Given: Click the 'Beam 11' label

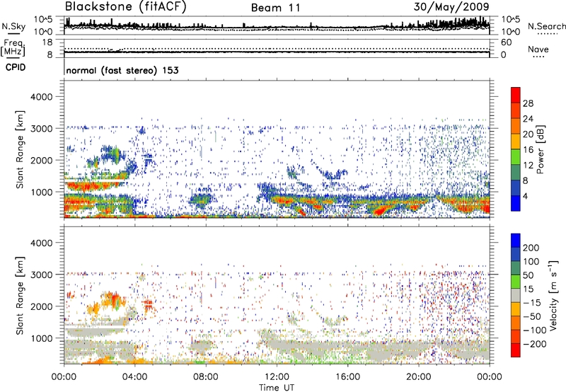Looking at the screenshot, I should click(x=275, y=8).
